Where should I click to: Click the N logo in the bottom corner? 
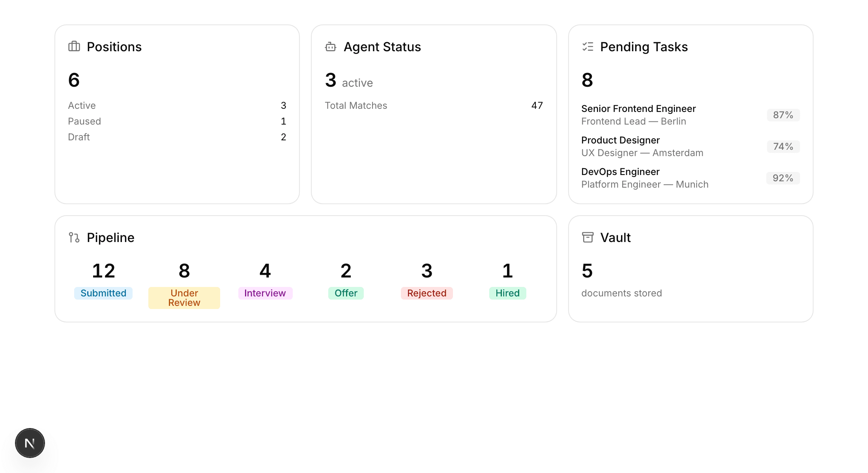[30, 443]
